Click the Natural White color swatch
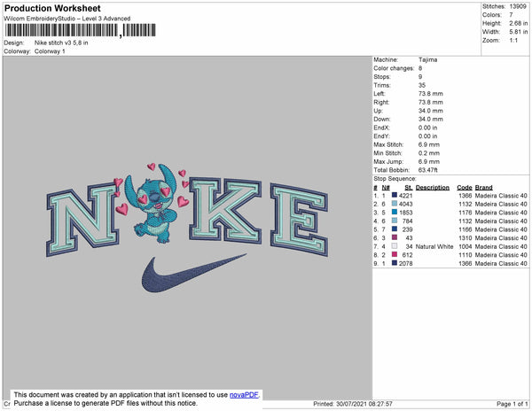Image resolution: width=532 pixels, height=411 pixels. coord(394,246)
